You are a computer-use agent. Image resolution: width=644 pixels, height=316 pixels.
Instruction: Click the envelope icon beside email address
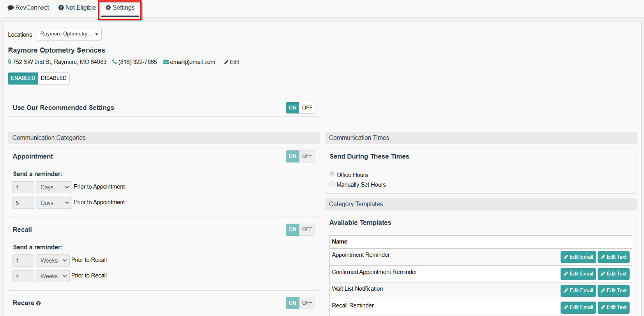(x=166, y=62)
